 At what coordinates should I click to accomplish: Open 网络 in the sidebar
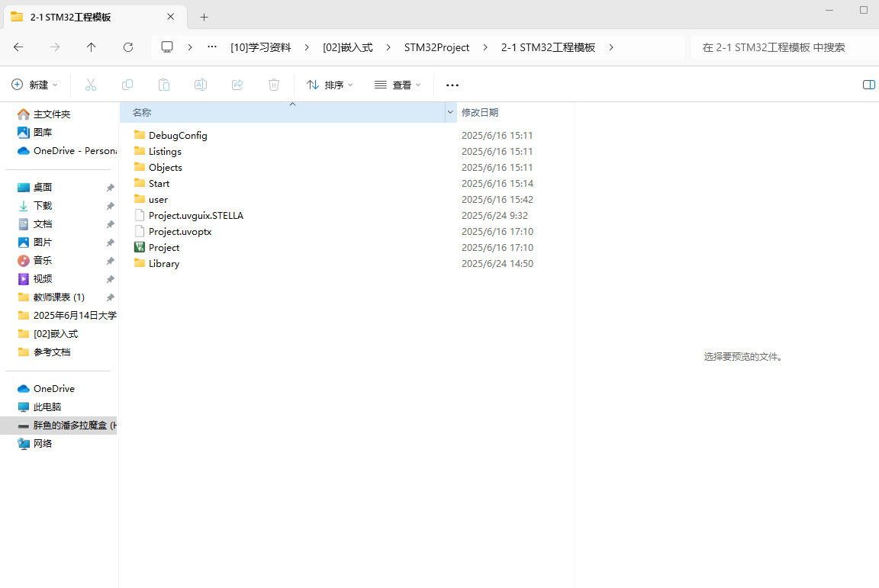tap(43, 443)
